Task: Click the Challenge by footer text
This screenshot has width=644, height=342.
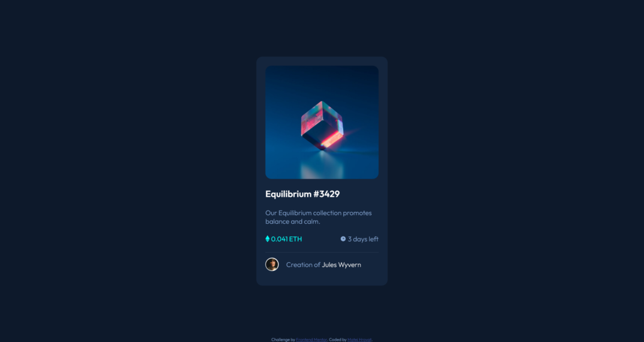Action: pos(283,339)
